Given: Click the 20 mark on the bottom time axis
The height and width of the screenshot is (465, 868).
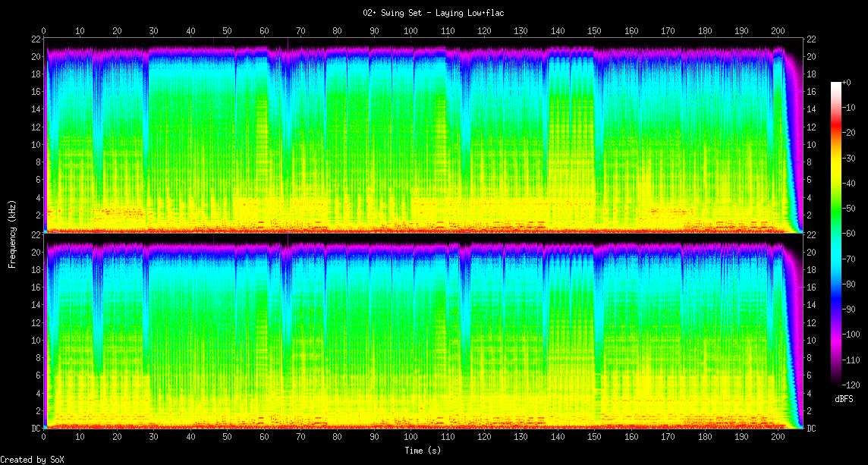Looking at the screenshot, I should coord(117,438).
